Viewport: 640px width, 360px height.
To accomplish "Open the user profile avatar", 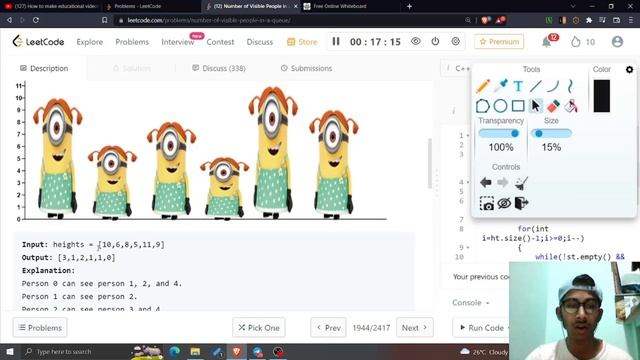I will [617, 42].
